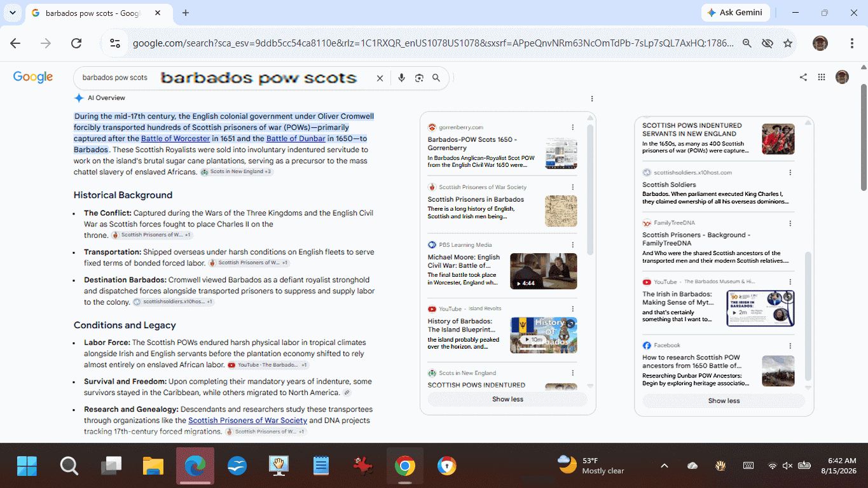Open a new browser tab
This screenshot has width=868, height=488.
pos(186,13)
